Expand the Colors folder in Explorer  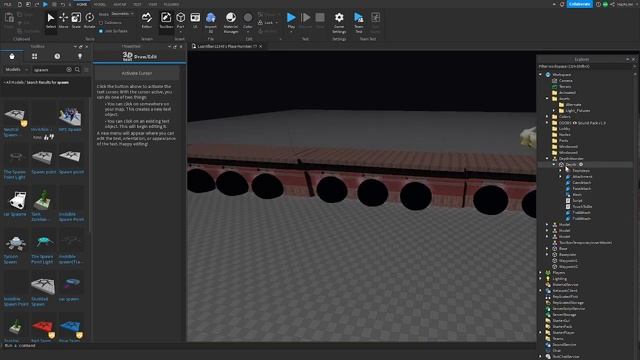click(547, 116)
